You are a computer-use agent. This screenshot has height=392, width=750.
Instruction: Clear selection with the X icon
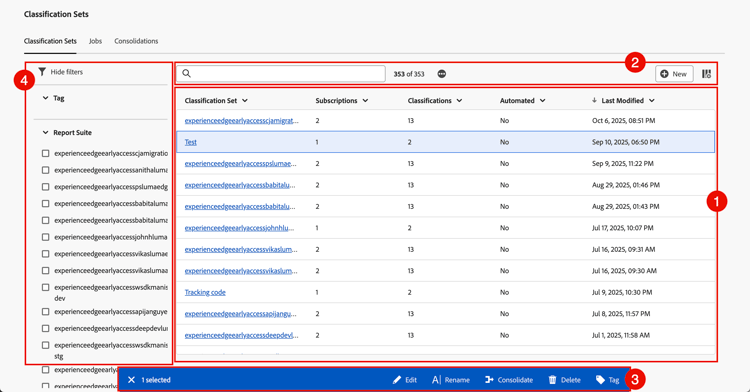131,380
